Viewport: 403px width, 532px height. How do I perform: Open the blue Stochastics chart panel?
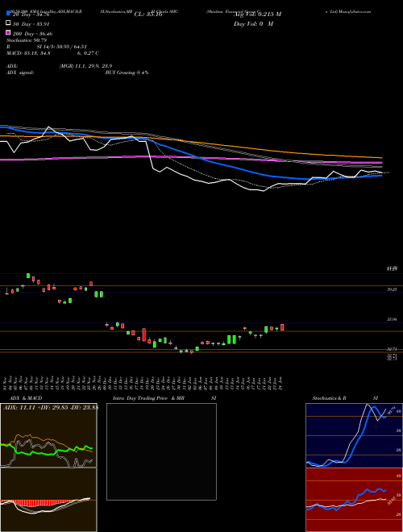(x=354, y=435)
